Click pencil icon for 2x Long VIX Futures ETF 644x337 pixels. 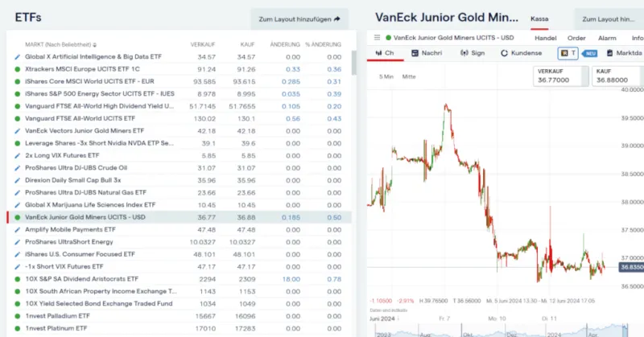click(x=17, y=155)
